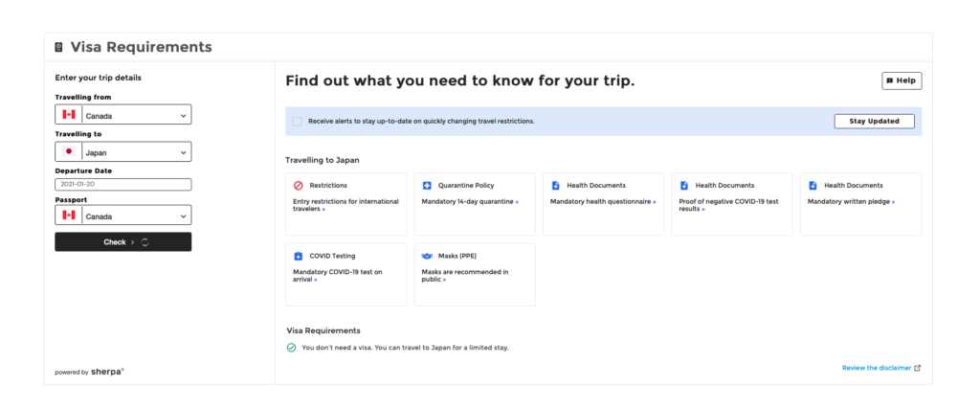This screenshot has height=409, width=980.
Task: Click the Canada flag in Travelling from
Action: [69, 115]
